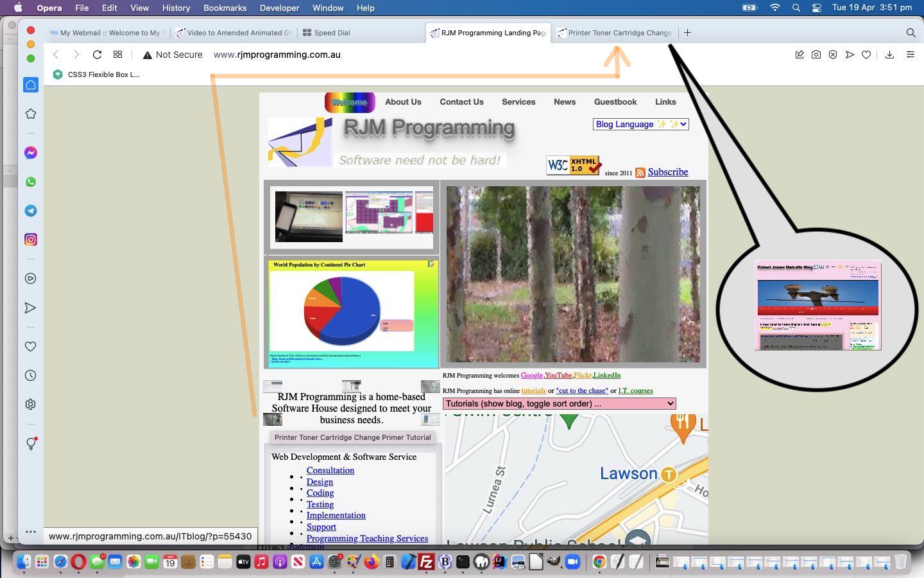Image resolution: width=924 pixels, height=578 pixels.
Task: Click the News navigation link
Action: point(565,102)
